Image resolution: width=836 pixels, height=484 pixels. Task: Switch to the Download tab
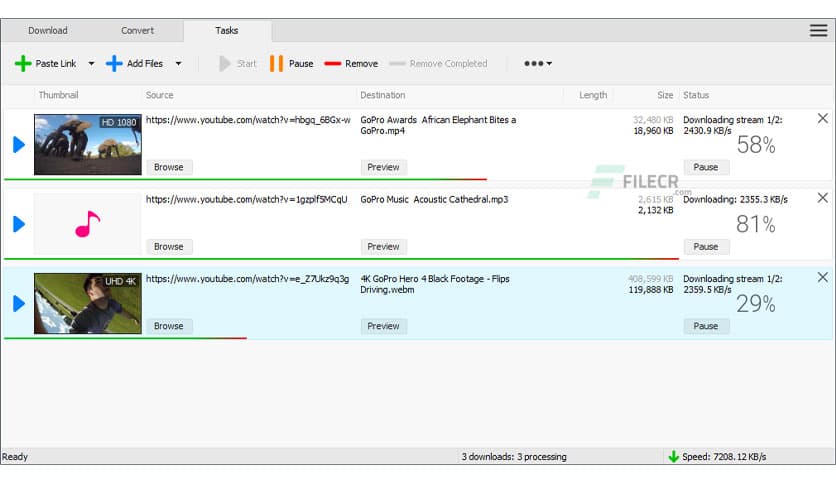[x=47, y=30]
